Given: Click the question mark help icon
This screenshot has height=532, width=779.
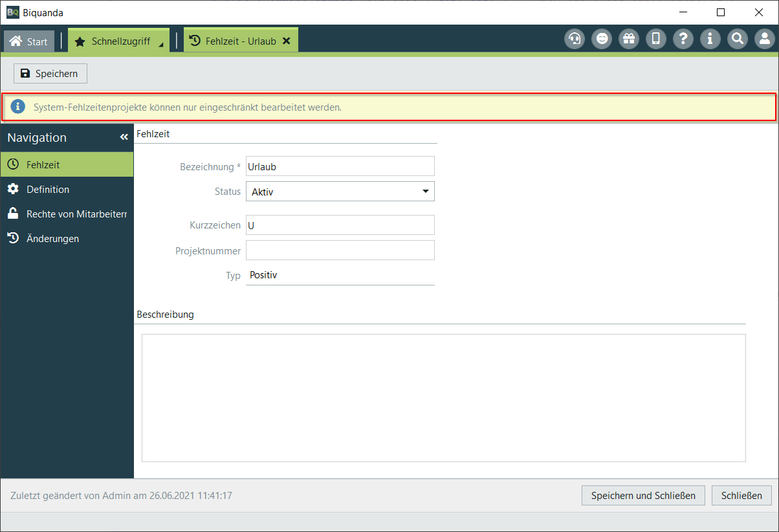Looking at the screenshot, I should pyautogui.click(x=683, y=39).
